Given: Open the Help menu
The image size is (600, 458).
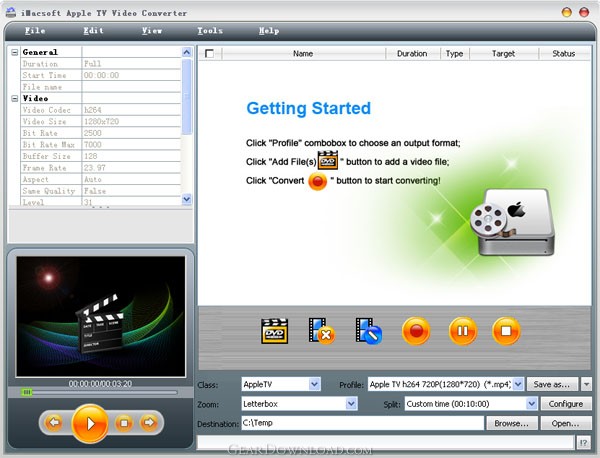Looking at the screenshot, I should [269, 31].
